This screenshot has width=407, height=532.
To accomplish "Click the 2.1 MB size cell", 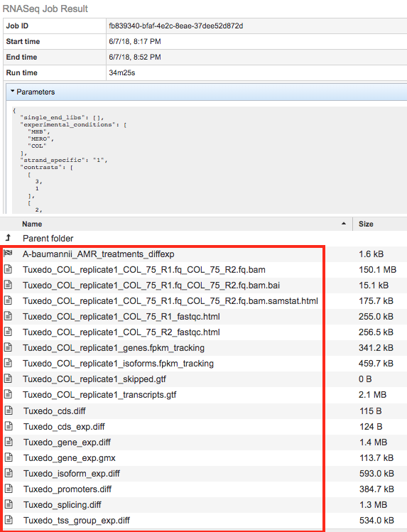I will (x=372, y=395).
